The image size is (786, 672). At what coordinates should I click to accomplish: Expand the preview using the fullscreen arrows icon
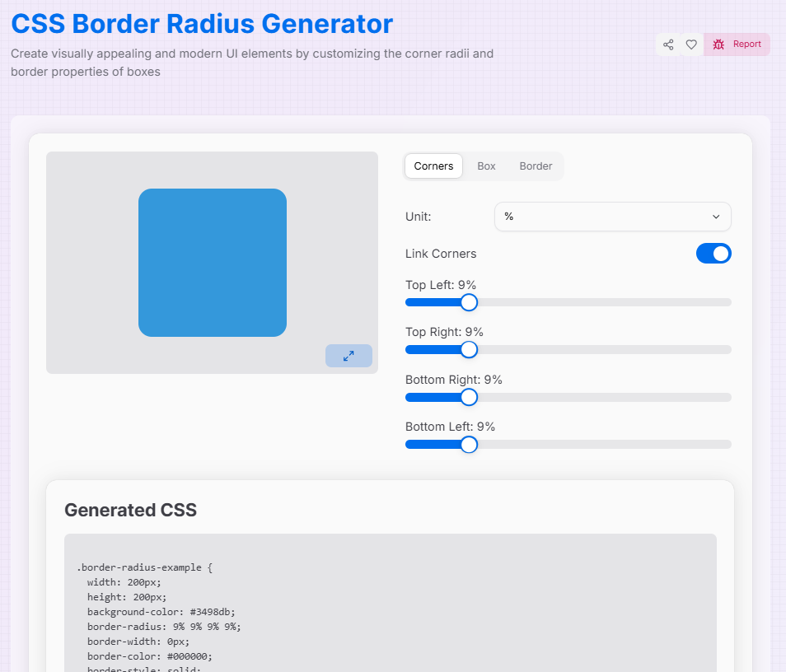coord(349,355)
